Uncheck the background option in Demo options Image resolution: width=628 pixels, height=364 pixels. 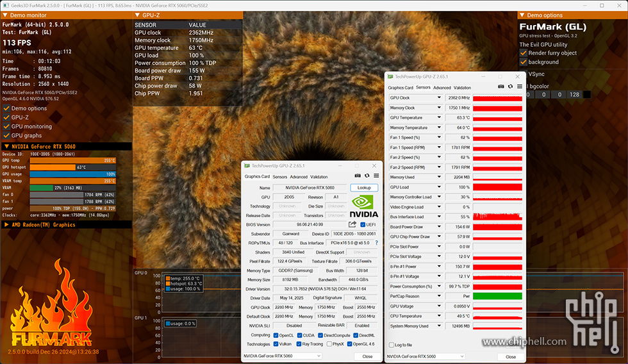(523, 62)
